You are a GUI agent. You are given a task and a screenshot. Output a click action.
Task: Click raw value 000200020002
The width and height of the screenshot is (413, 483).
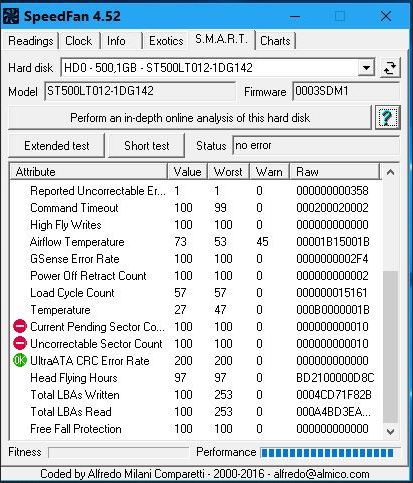coord(332,208)
